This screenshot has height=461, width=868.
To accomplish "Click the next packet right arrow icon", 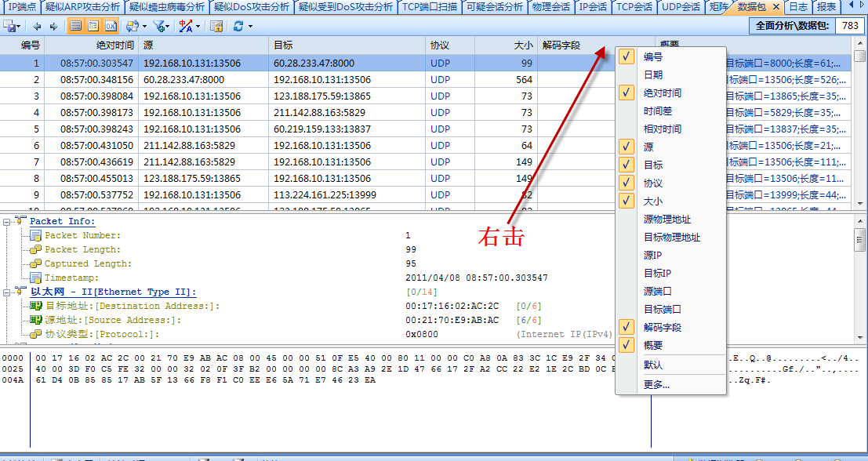I will tap(53, 27).
